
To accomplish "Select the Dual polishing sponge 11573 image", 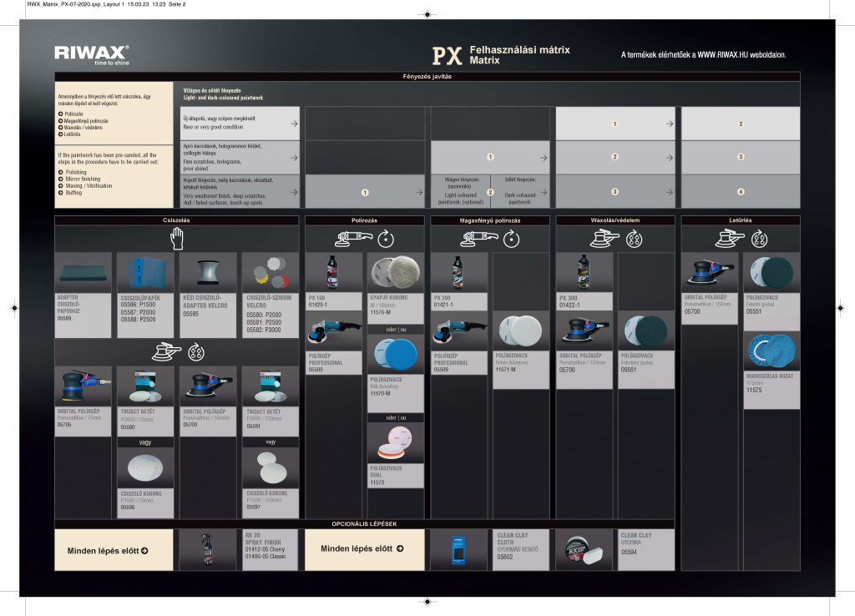I will [x=395, y=443].
